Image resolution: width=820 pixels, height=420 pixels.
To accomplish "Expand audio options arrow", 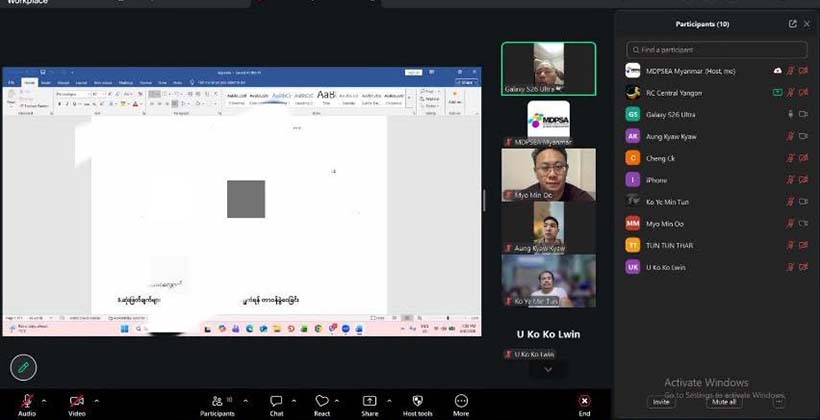I will (44, 401).
